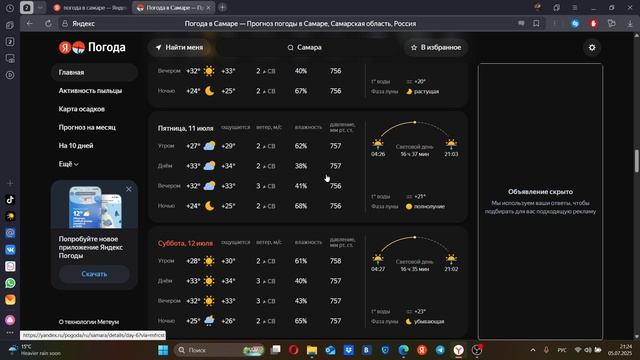Open weather settings gear icon
This screenshot has height=360, width=640.
coord(592,48)
